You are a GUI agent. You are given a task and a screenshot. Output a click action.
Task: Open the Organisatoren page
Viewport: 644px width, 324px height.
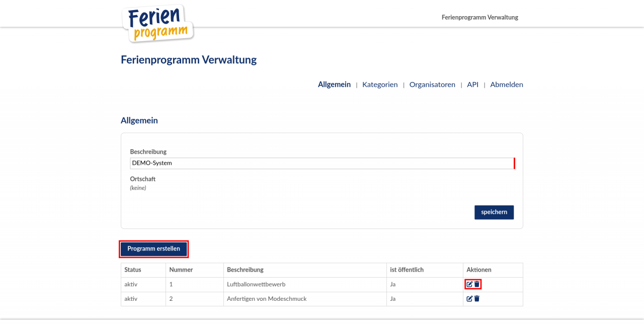[x=432, y=85]
